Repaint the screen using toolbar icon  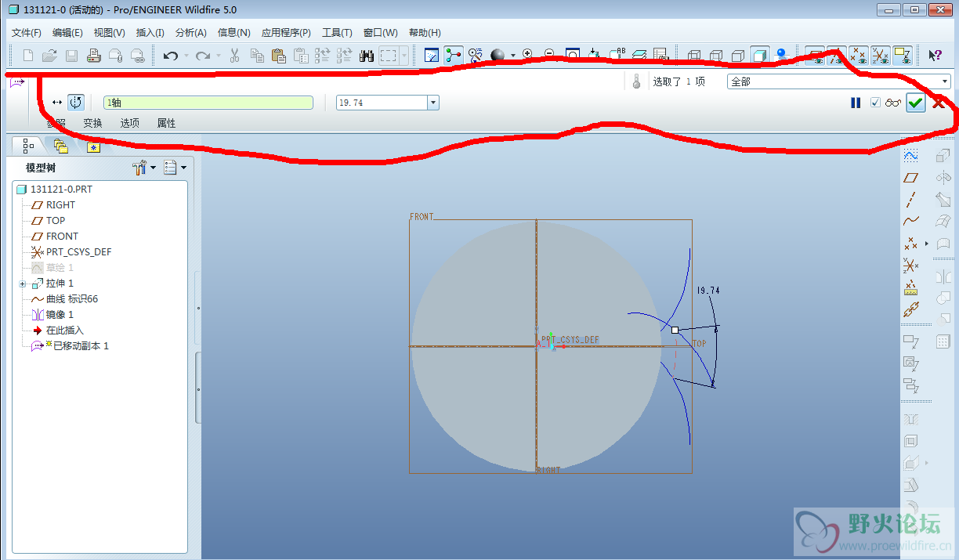[432, 55]
